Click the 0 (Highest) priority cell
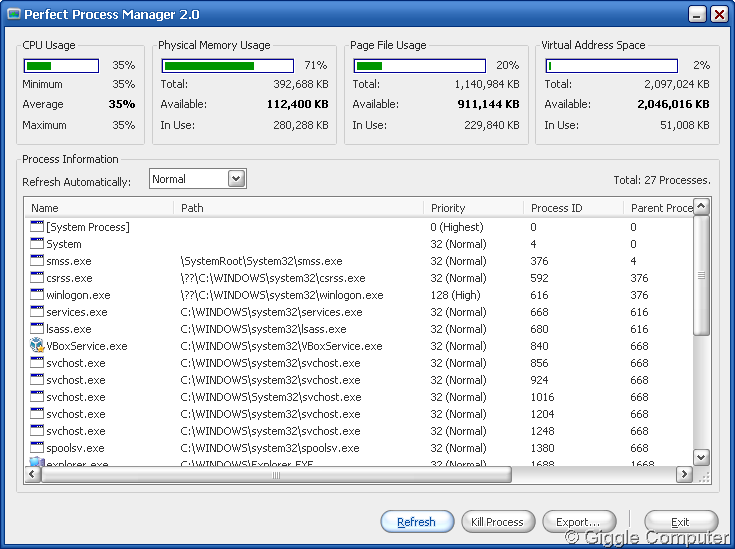735x549 pixels. 457,227
